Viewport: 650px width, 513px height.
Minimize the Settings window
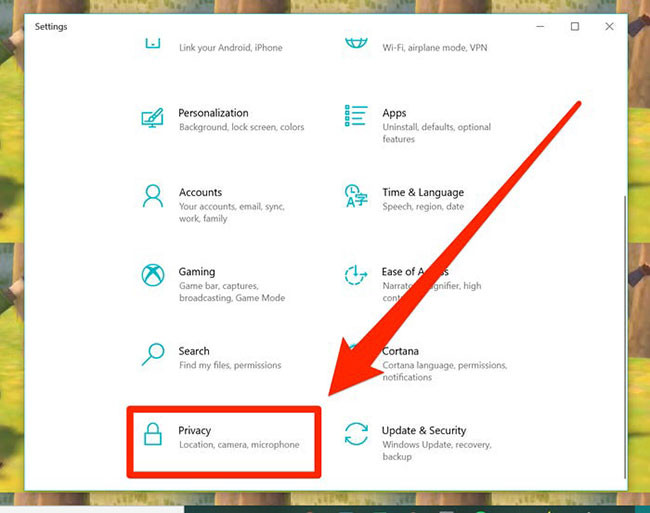(x=541, y=27)
